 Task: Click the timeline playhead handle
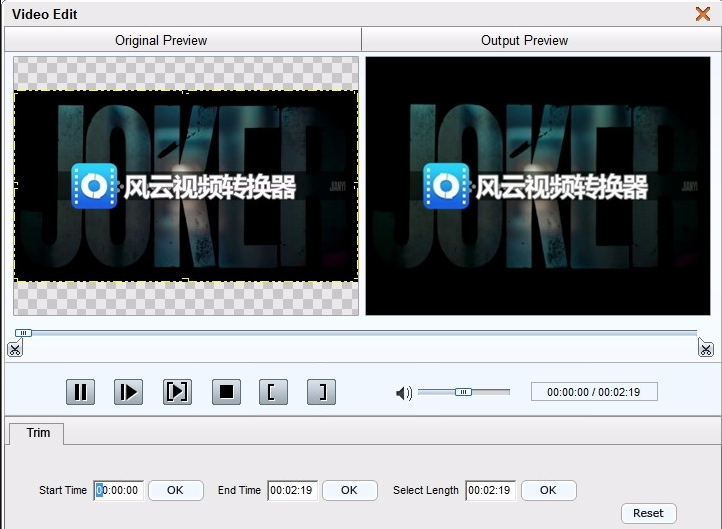[x=23, y=332]
